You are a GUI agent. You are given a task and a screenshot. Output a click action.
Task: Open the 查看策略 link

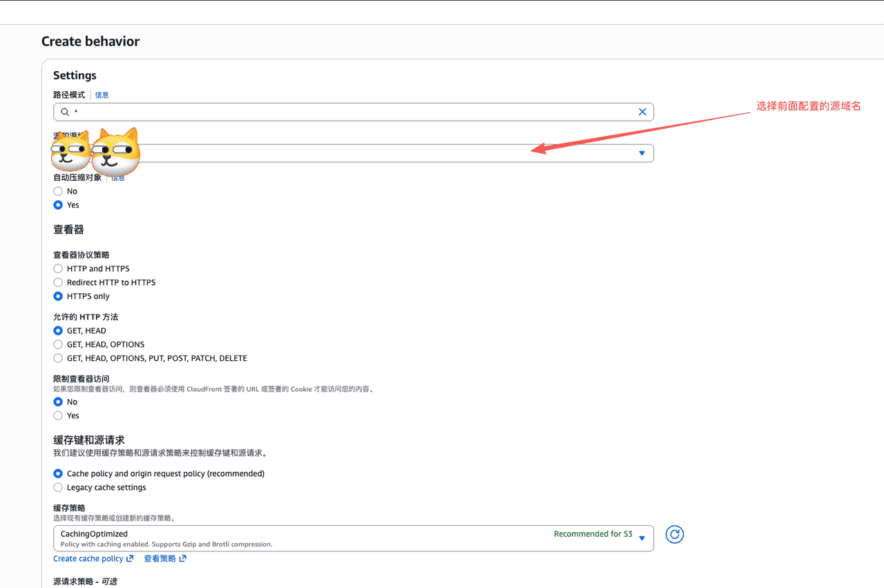point(160,558)
